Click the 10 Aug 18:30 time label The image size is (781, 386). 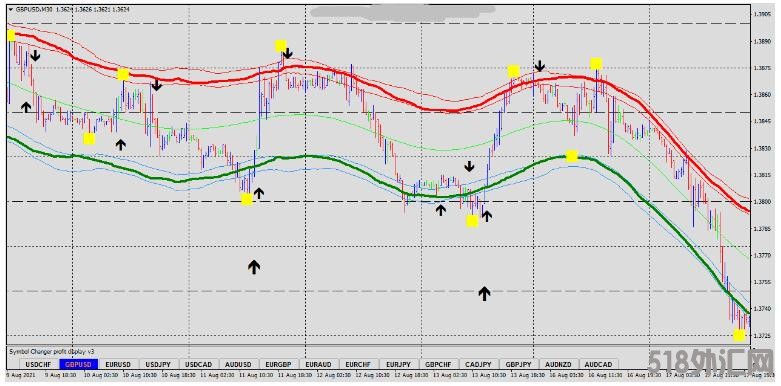pyautogui.click(x=178, y=374)
